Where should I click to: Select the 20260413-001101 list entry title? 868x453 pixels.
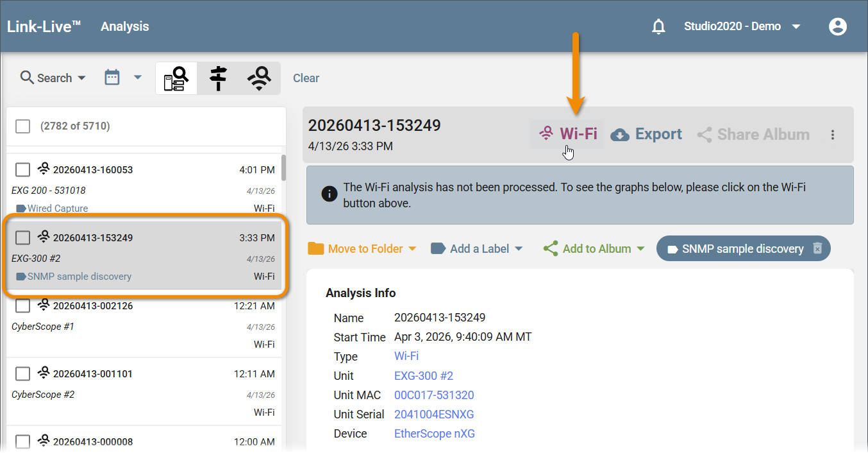pos(93,374)
